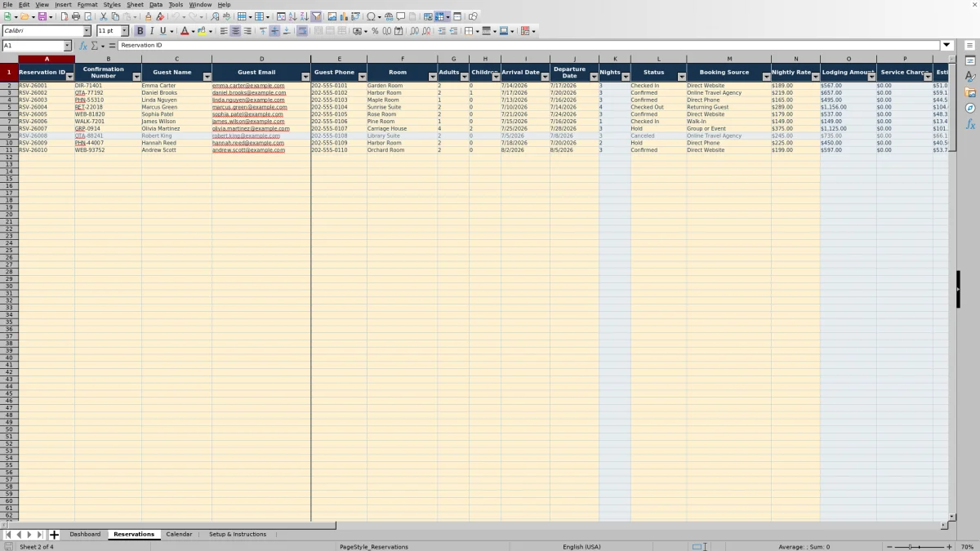Open filter dropdown for Guest Name column
This screenshot has height=551, width=980.
207,77
